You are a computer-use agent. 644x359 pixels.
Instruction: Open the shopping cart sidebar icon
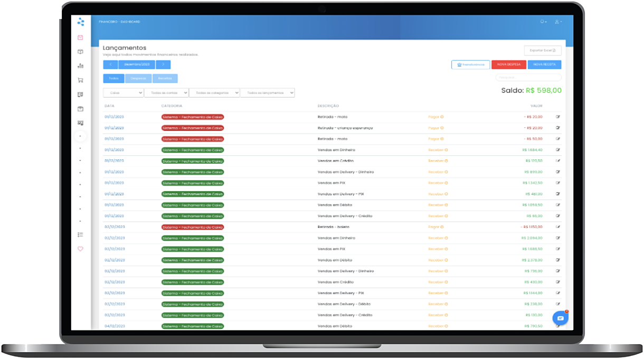pos(80,80)
